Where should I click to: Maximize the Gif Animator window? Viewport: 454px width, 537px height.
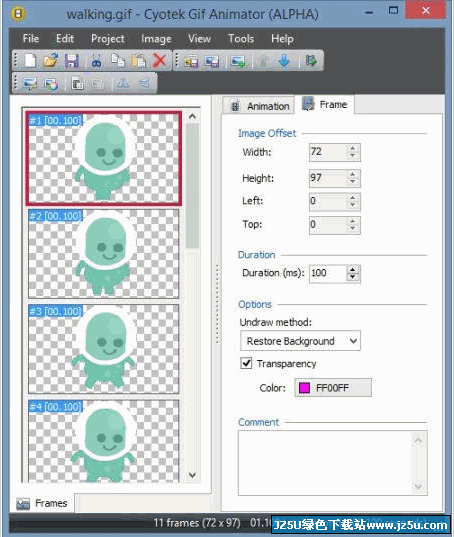tap(393, 11)
